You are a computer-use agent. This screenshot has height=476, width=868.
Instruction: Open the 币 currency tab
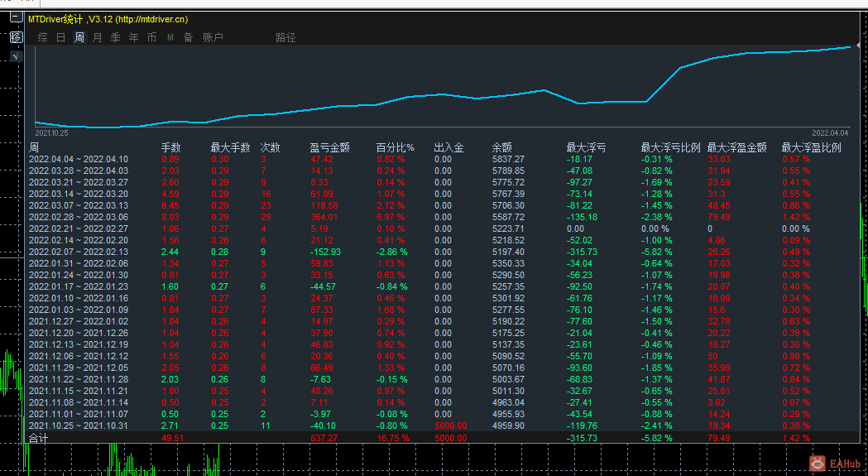pos(151,38)
